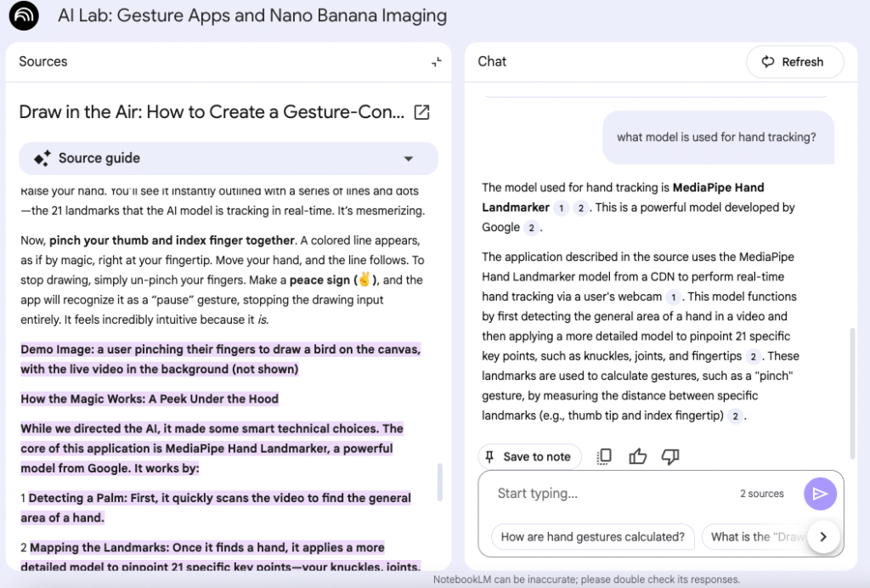Expand the Source guide dropdown arrow

[x=409, y=159]
